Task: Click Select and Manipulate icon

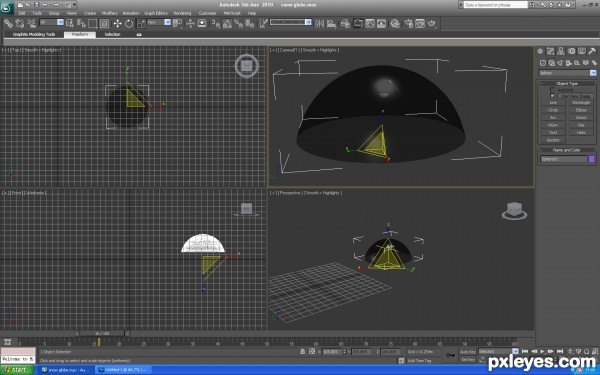Action: (190, 24)
